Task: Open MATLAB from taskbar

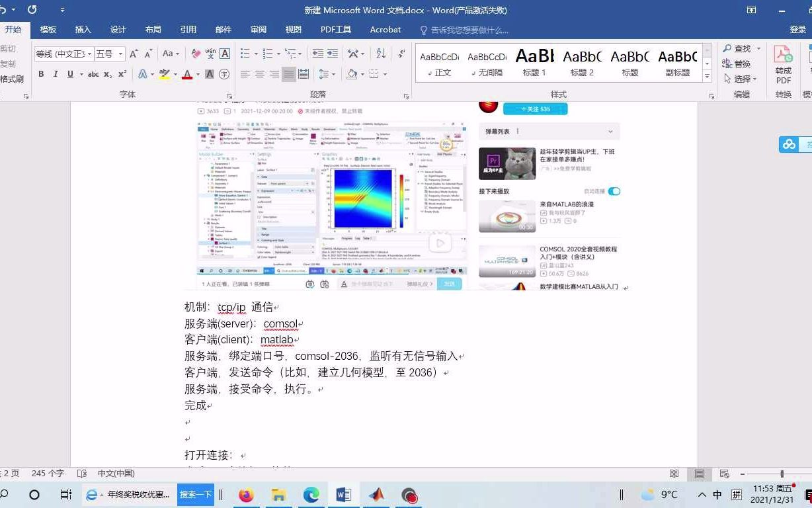Action: tap(376, 495)
